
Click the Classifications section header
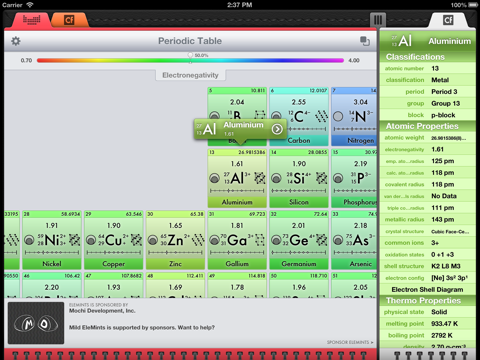point(427,57)
